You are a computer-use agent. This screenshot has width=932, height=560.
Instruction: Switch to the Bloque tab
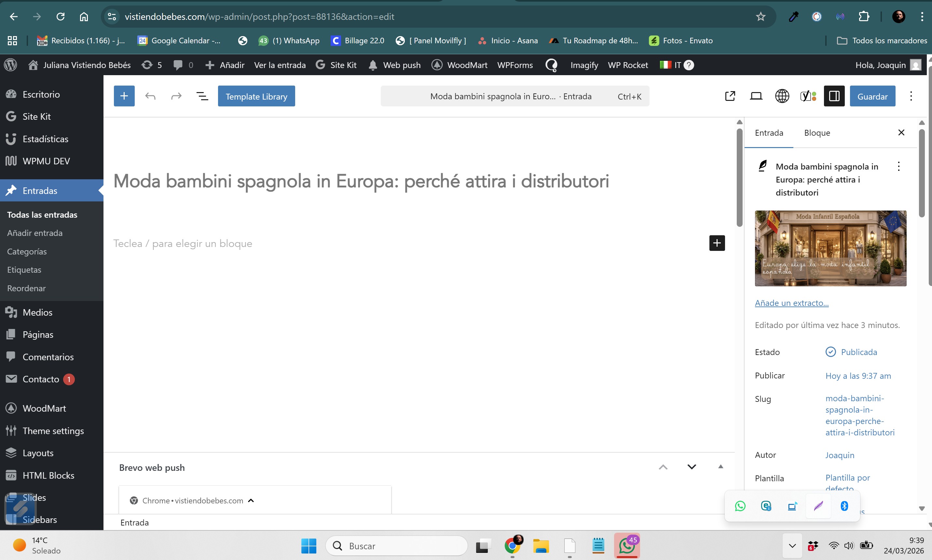pyautogui.click(x=817, y=133)
